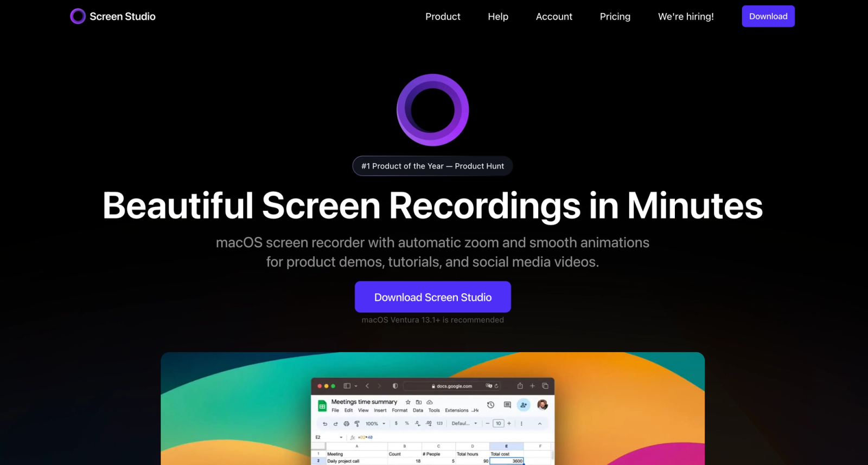Select column E header in spreadsheet

tap(506, 447)
